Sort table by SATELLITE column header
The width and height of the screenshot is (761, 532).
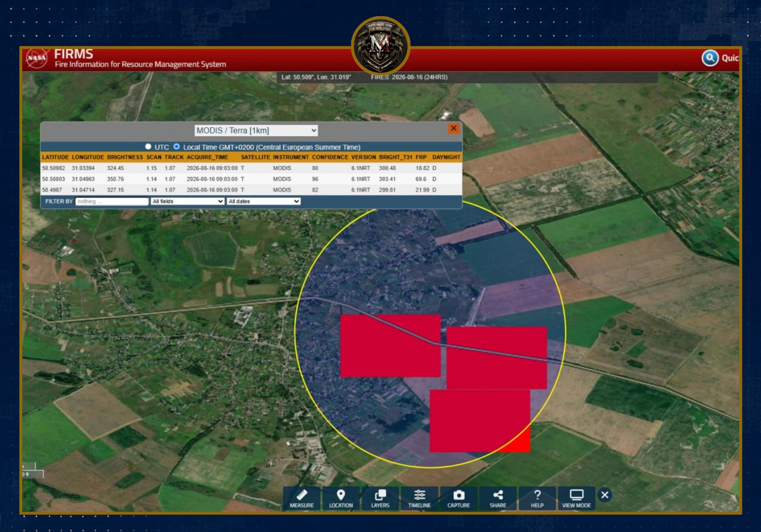pyautogui.click(x=255, y=157)
